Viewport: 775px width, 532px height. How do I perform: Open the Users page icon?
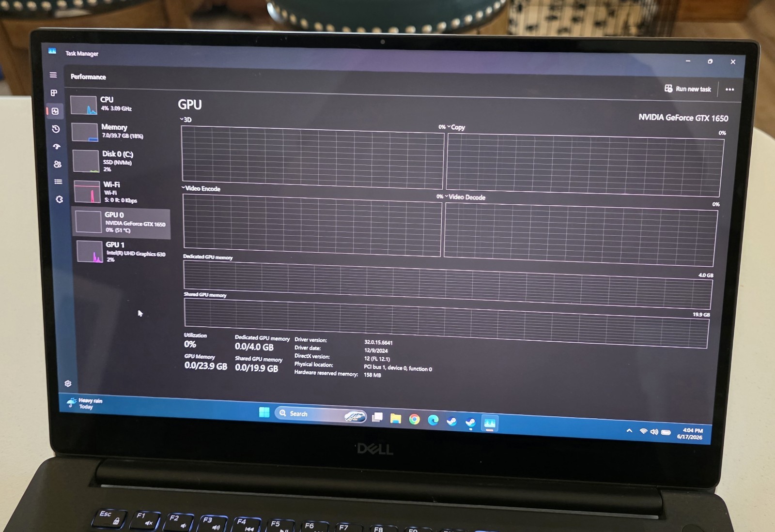58,164
